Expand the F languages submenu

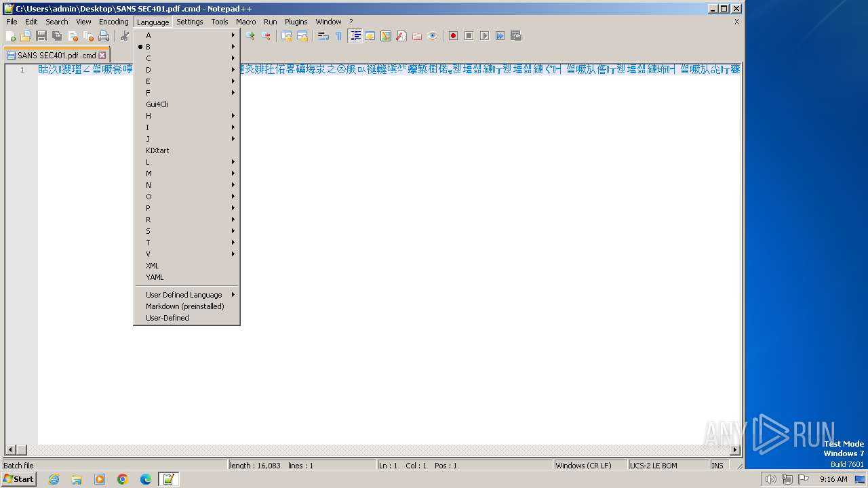point(187,93)
